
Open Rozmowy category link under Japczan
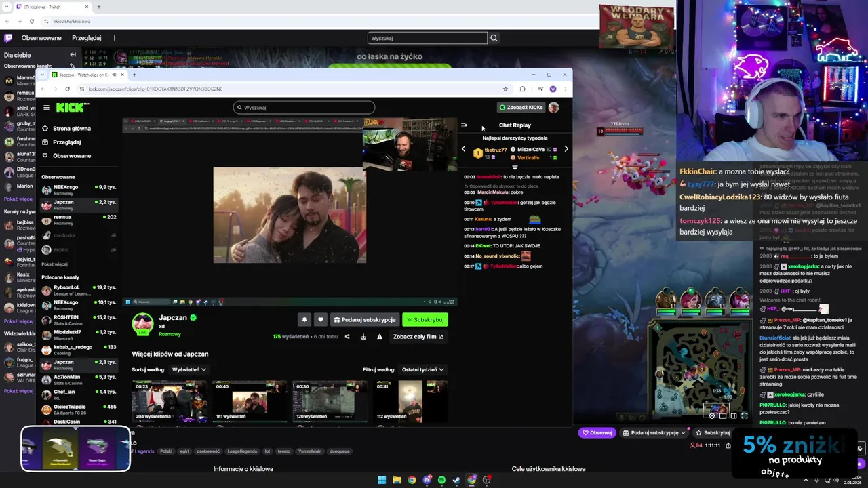(x=170, y=334)
